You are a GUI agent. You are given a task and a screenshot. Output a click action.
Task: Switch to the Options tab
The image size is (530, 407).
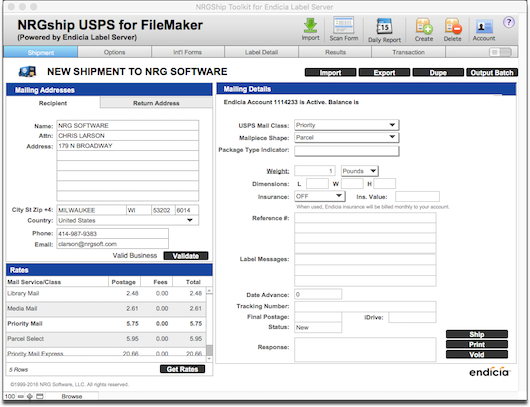pyautogui.click(x=114, y=52)
